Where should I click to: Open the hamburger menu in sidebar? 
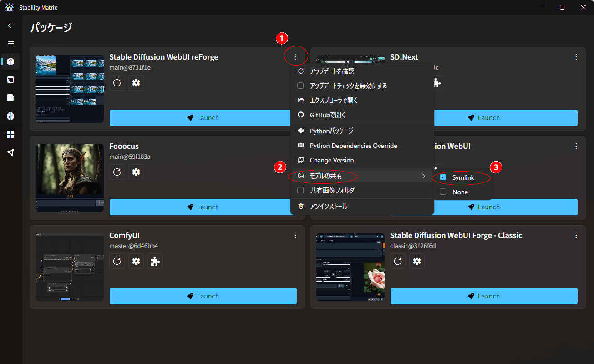11,44
